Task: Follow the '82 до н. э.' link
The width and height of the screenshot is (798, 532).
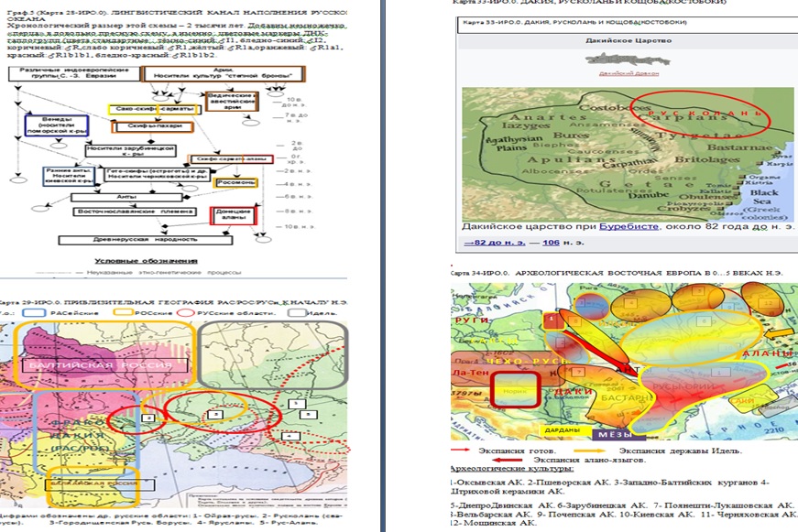Action: pos(495,243)
